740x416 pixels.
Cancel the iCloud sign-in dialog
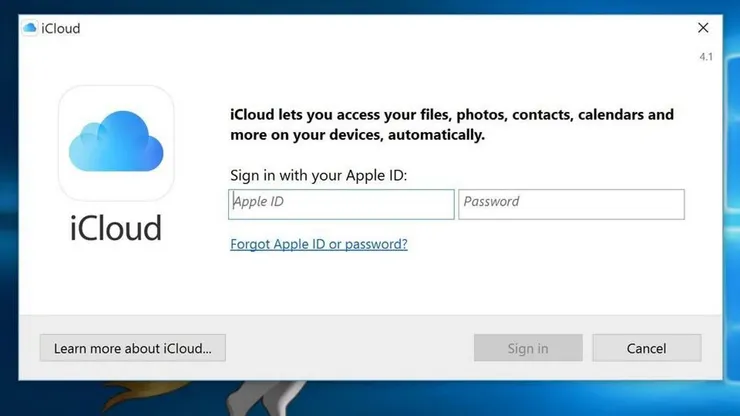pos(647,348)
